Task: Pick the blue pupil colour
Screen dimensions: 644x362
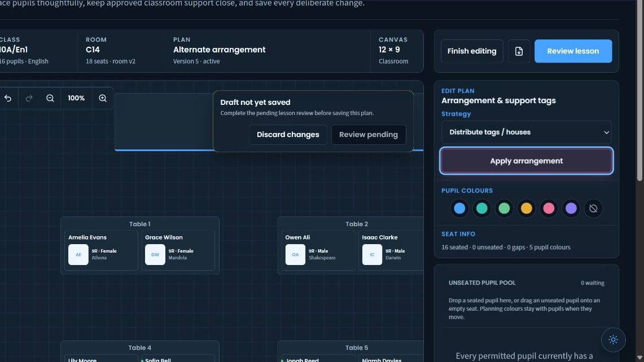Action: coord(459,209)
